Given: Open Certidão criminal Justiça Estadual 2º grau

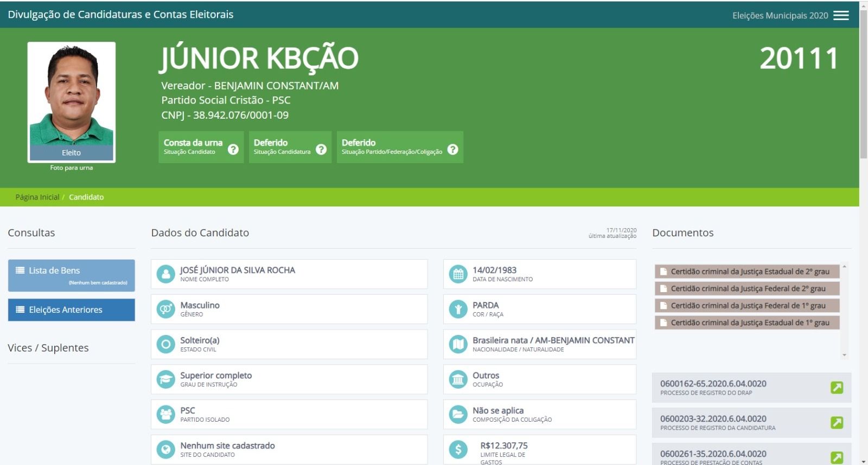Looking at the screenshot, I should click(x=747, y=272).
